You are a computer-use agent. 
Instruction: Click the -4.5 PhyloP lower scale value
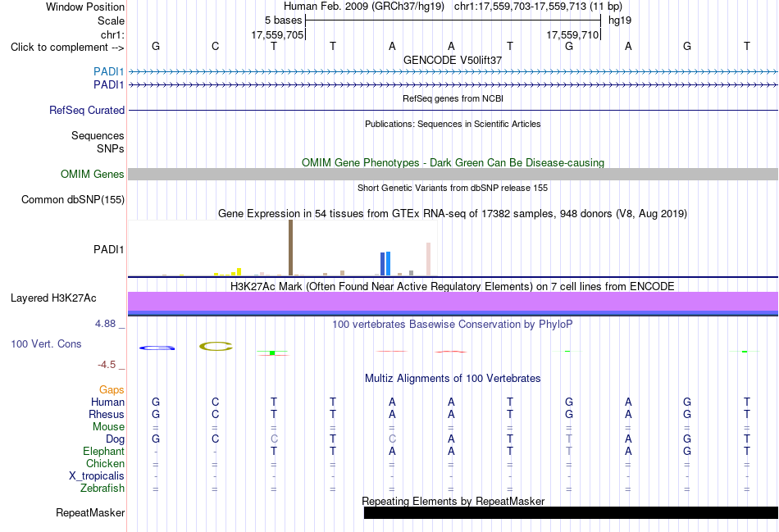[x=107, y=365]
